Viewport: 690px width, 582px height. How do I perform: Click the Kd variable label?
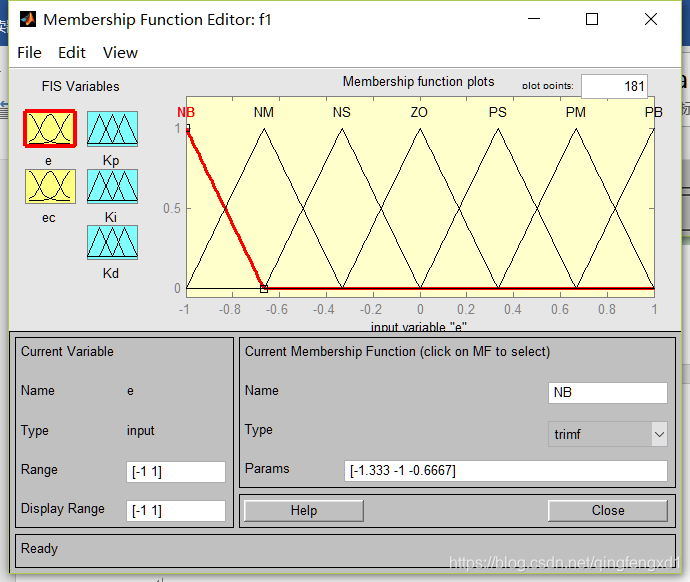coord(110,274)
